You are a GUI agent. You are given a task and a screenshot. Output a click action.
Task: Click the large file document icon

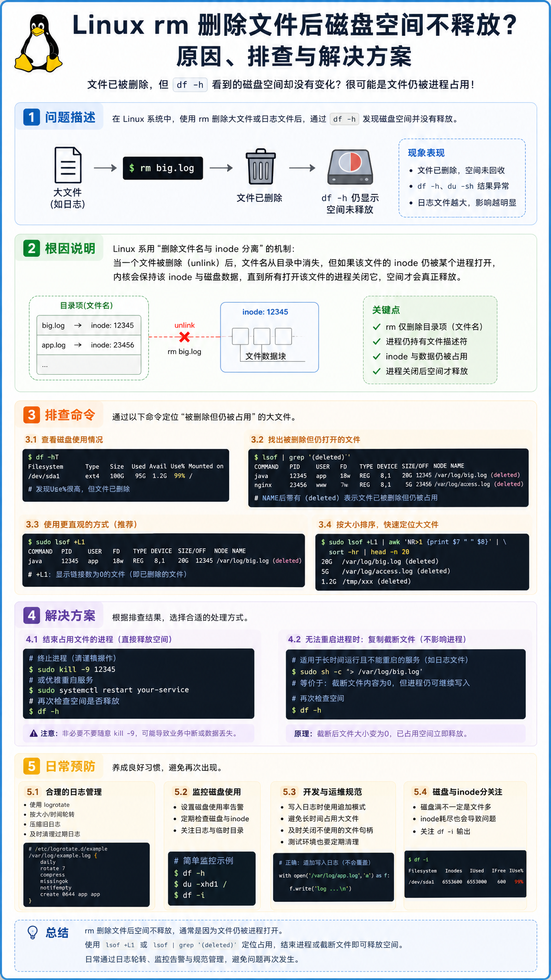(68, 165)
